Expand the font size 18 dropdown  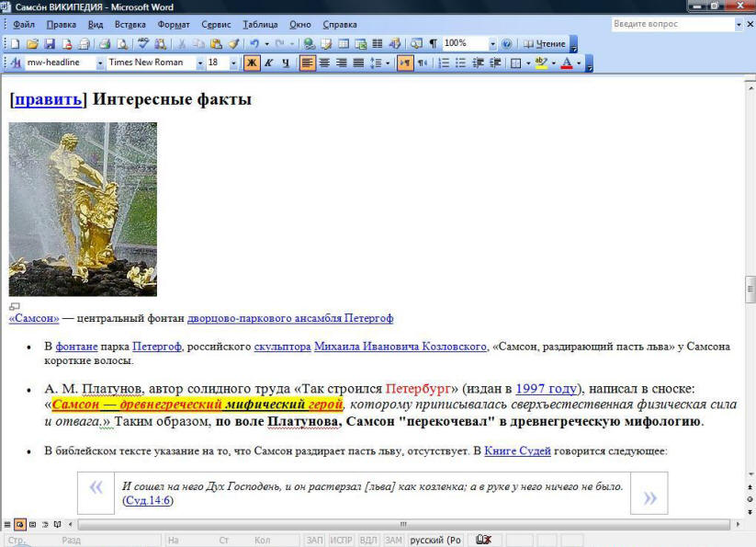pyautogui.click(x=233, y=63)
